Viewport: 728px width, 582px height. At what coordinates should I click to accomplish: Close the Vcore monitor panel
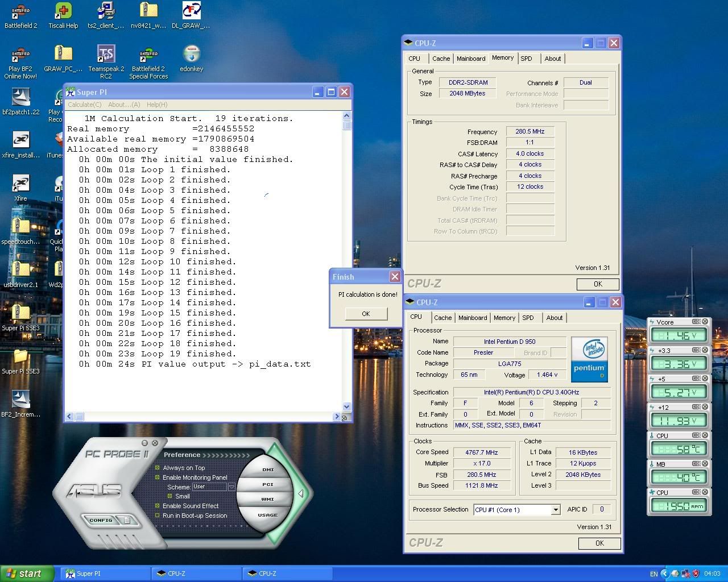pyautogui.click(x=705, y=322)
